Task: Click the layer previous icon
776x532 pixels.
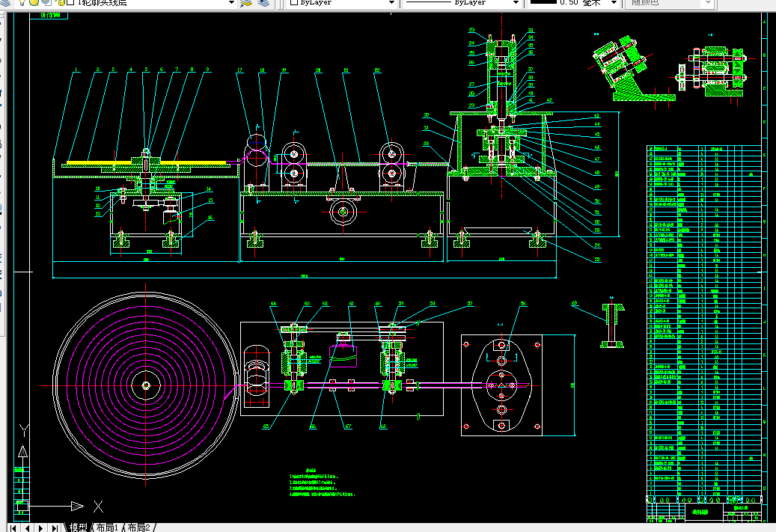Action: coord(264,2)
